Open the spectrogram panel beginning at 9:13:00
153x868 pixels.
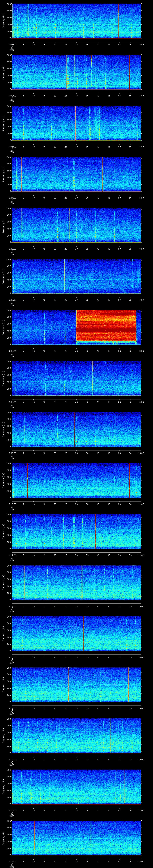77,633
